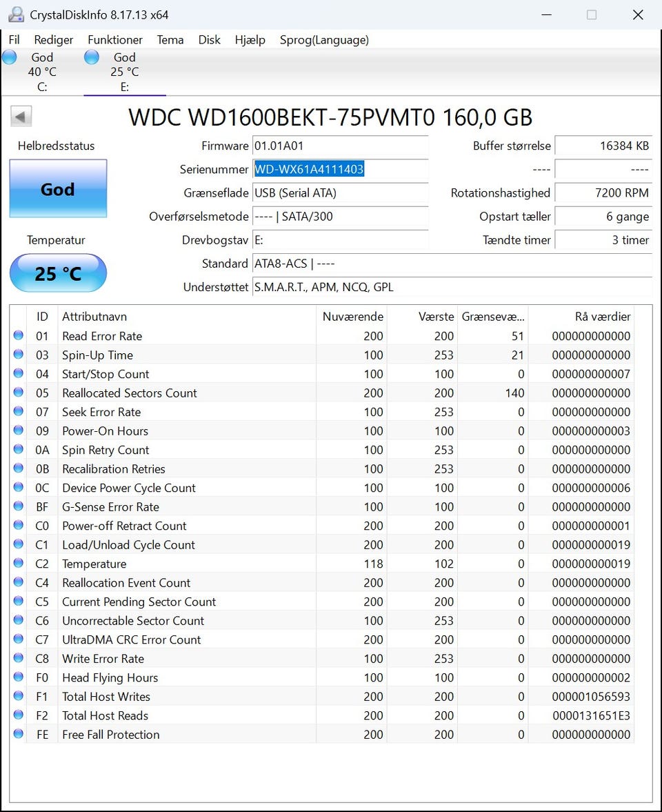
Task: Click status dot for Write Error Rate
Action: pos(19,657)
